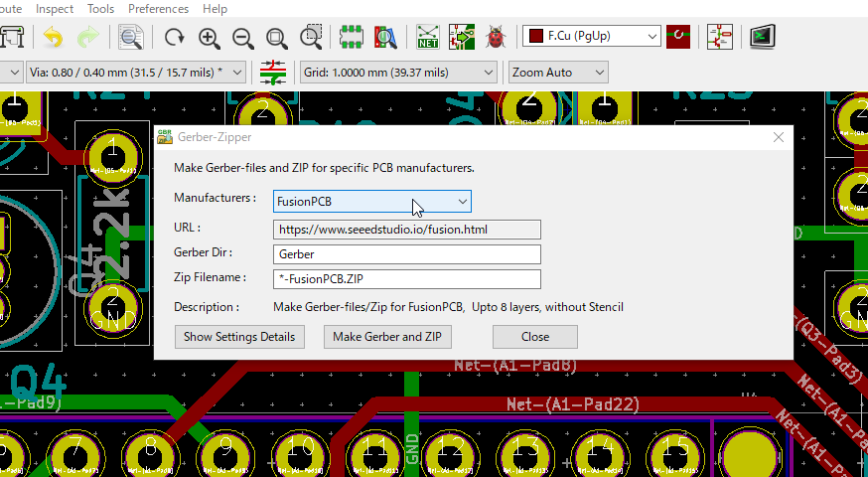
Task: Click the plot/print icon in toolbar
Action: click(11, 37)
